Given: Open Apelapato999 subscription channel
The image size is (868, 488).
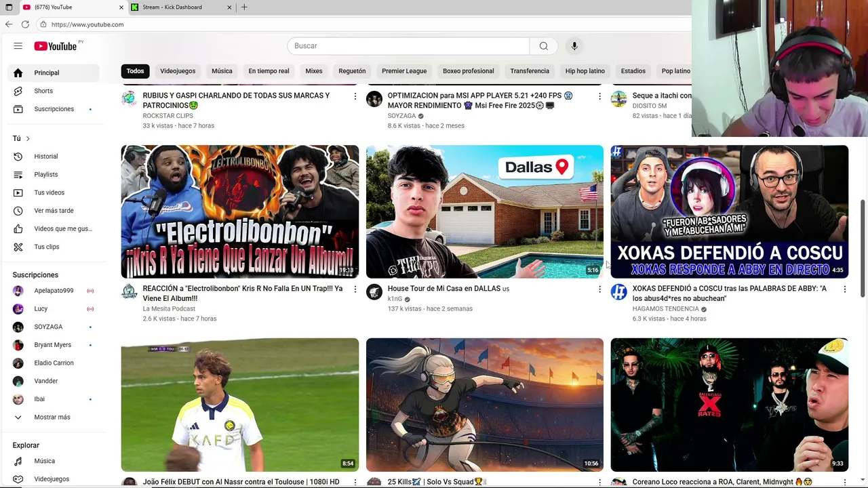Looking at the screenshot, I should coord(53,291).
